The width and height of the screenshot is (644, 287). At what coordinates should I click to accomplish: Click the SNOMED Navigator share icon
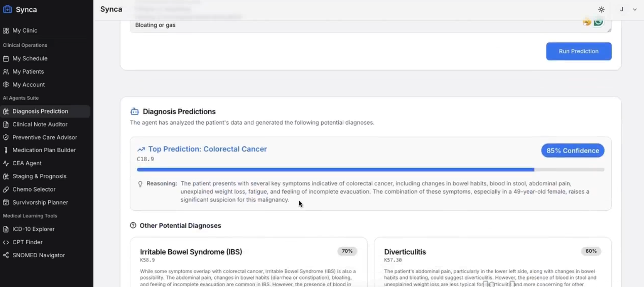coord(6,255)
